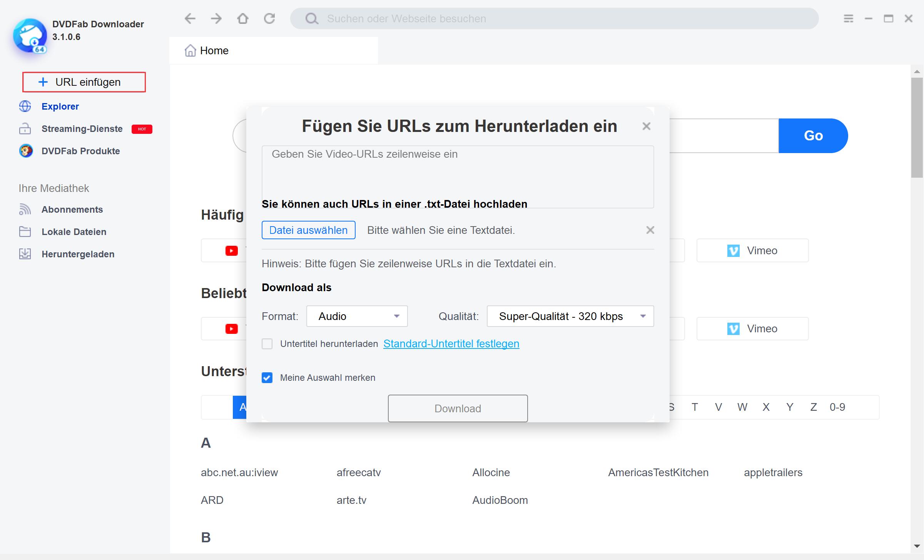The width and height of the screenshot is (924, 560).
Task: Open Allocine site link
Action: point(491,473)
